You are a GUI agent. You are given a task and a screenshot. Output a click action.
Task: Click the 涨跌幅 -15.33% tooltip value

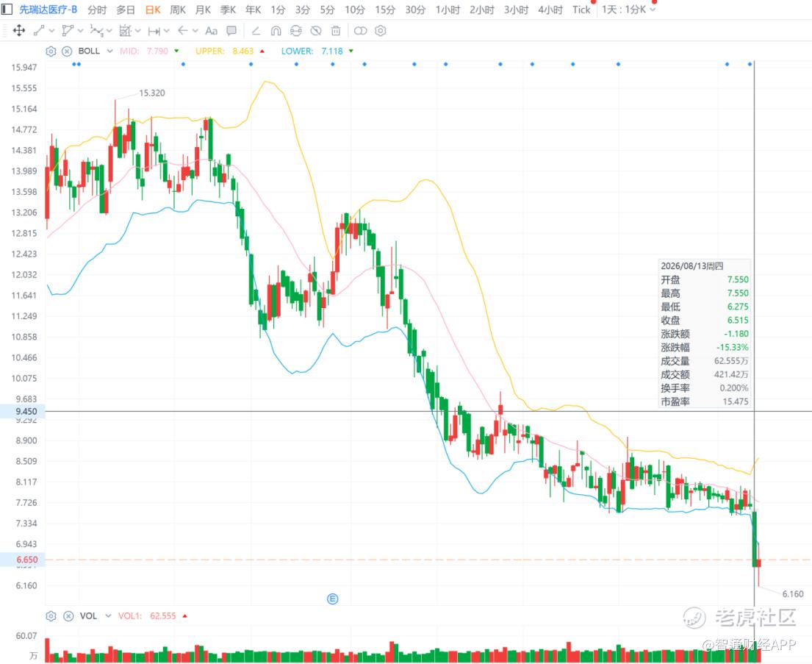pyautogui.click(x=732, y=347)
